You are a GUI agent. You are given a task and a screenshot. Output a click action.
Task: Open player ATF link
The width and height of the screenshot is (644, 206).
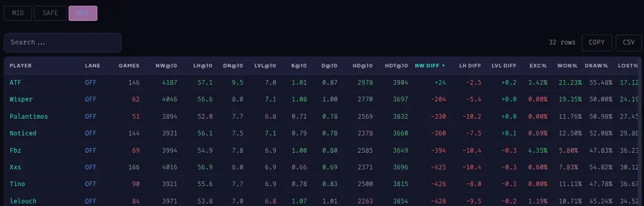[15, 83]
